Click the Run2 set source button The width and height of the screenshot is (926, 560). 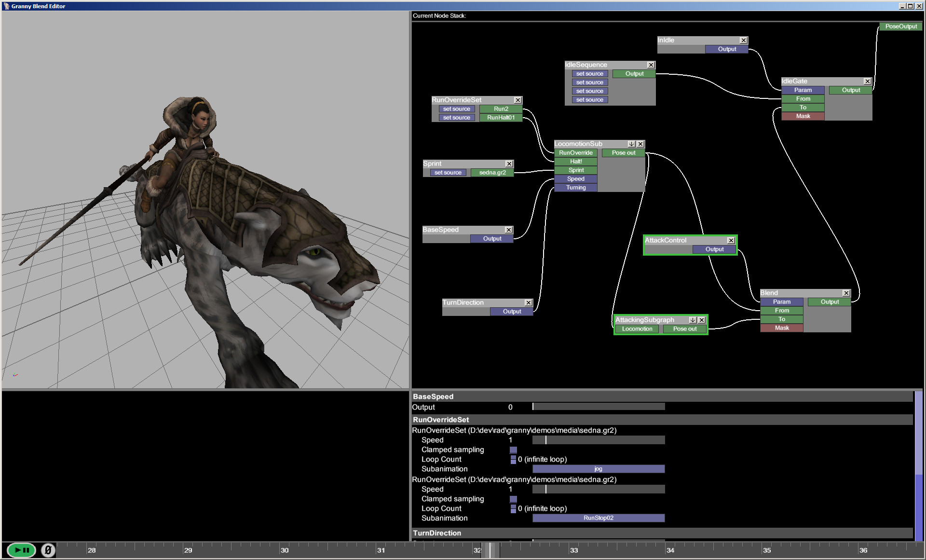point(456,109)
